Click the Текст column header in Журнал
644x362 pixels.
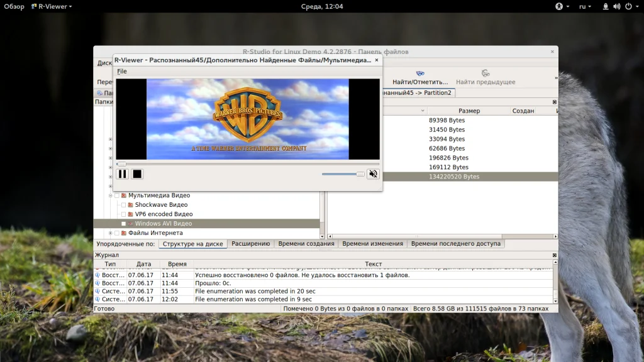click(x=373, y=265)
